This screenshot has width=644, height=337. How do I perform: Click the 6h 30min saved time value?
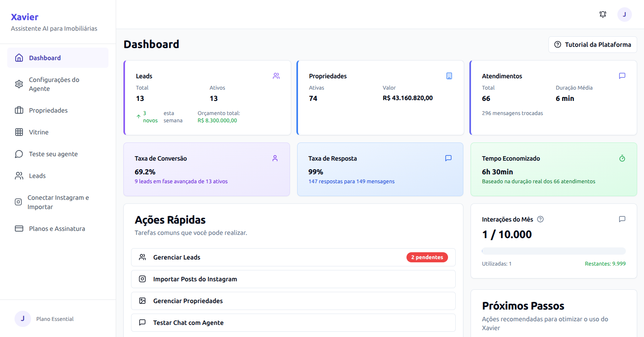[x=498, y=172]
